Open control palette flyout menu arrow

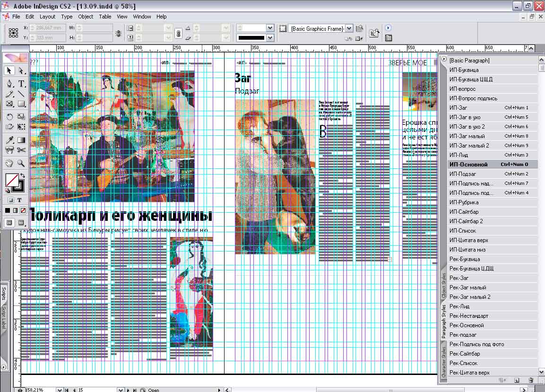pyautogui.click(x=388, y=28)
